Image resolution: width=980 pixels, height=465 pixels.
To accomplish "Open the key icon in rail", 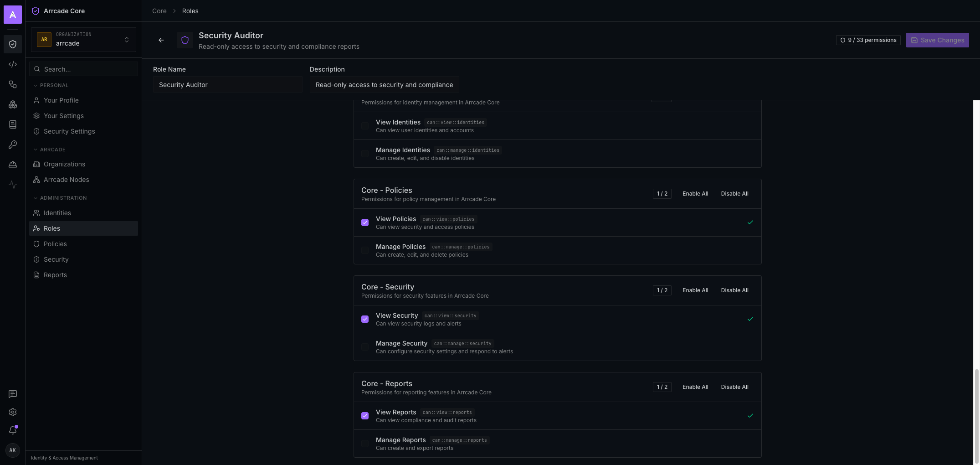I will click(x=13, y=145).
